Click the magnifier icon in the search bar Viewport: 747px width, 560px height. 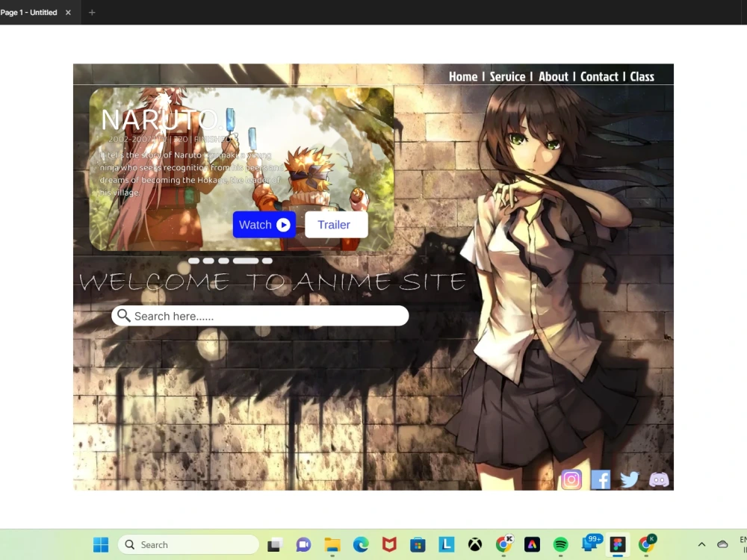(x=123, y=315)
